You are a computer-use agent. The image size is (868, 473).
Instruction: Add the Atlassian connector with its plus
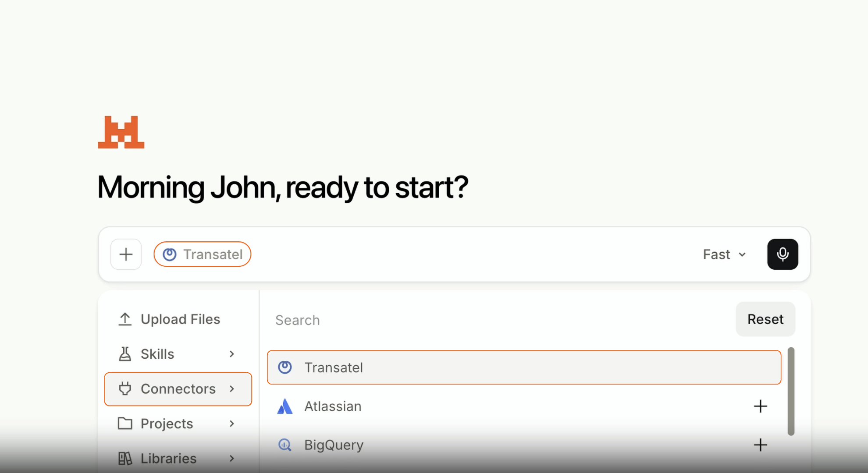coord(761,406)
